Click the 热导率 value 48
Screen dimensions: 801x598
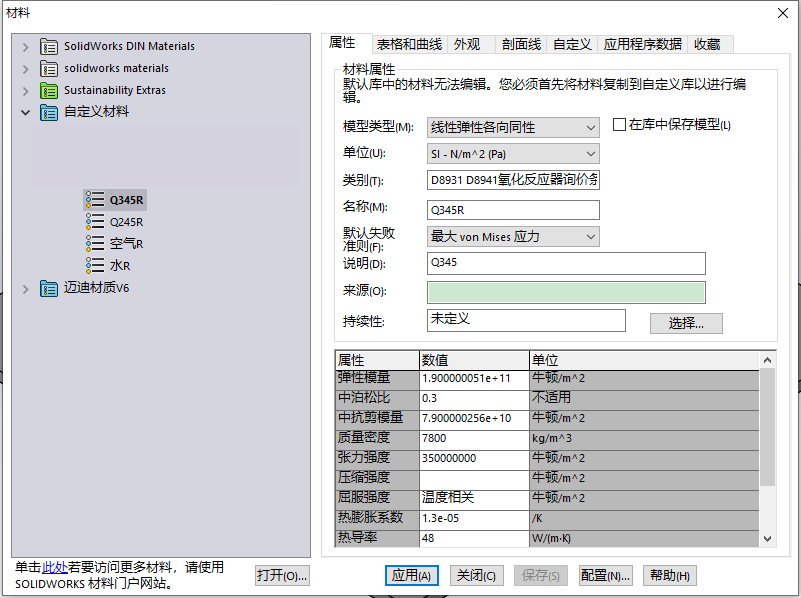(x=474, y=538)
